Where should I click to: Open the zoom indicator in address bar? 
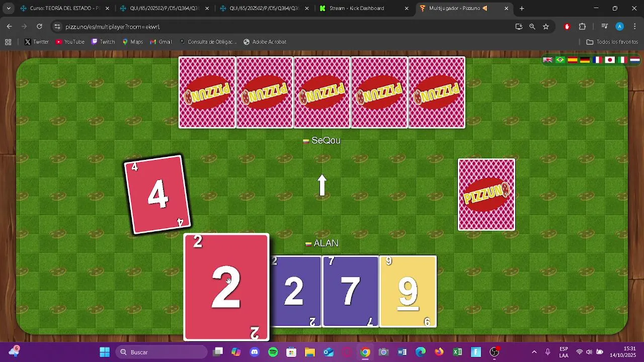point(532,27)
